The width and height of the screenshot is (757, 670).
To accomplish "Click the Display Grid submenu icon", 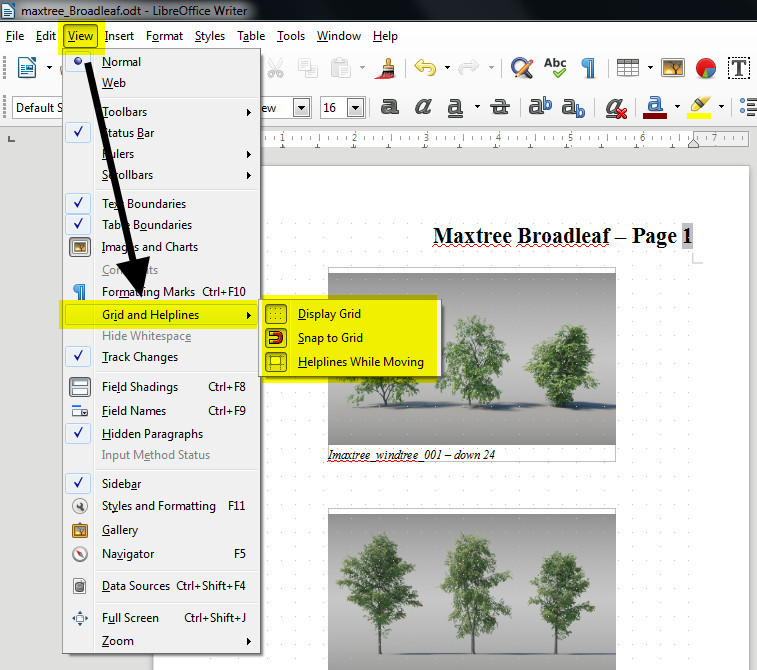I will [x=276, y=314].
